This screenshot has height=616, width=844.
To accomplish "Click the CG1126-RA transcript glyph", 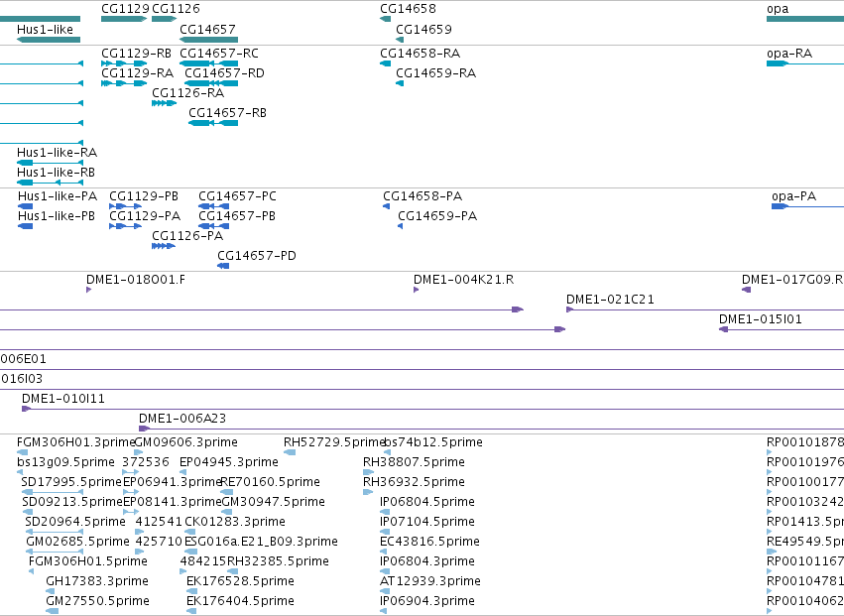I will pyautogui.click(x=164, y=103).
